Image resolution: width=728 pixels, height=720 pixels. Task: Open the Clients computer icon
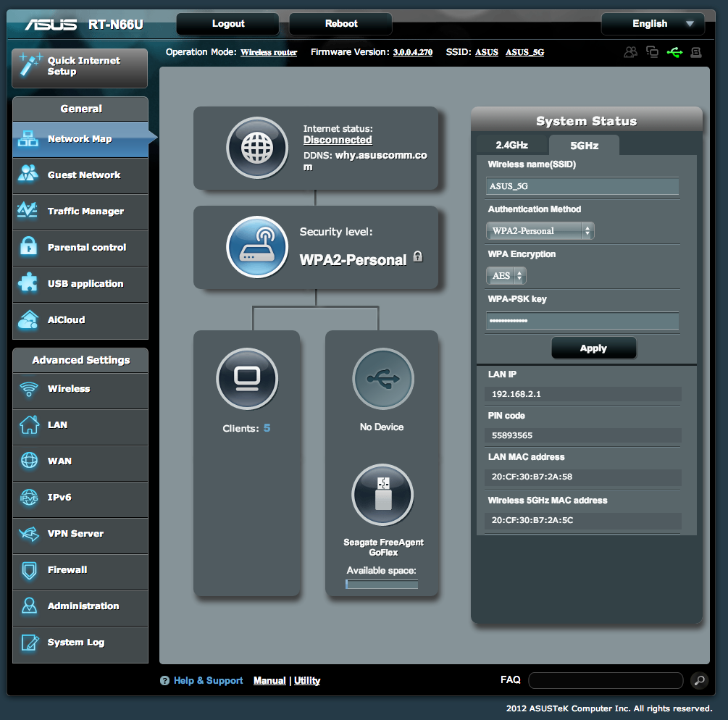tap(247, 379)
